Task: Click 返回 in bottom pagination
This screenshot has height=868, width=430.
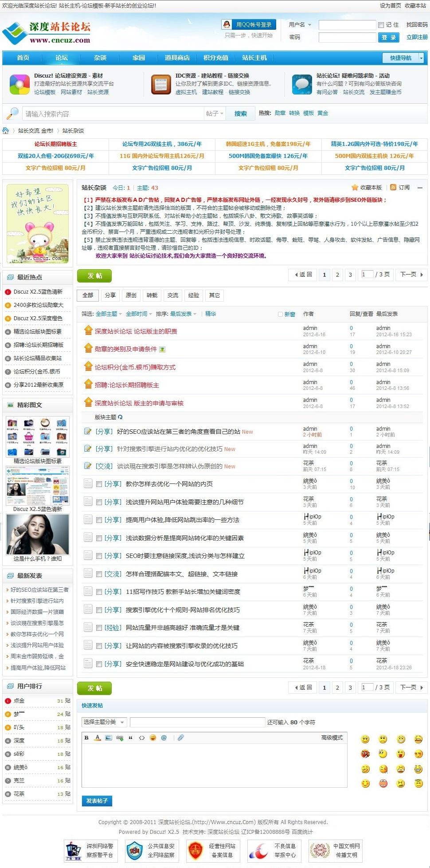Action: 303,687
